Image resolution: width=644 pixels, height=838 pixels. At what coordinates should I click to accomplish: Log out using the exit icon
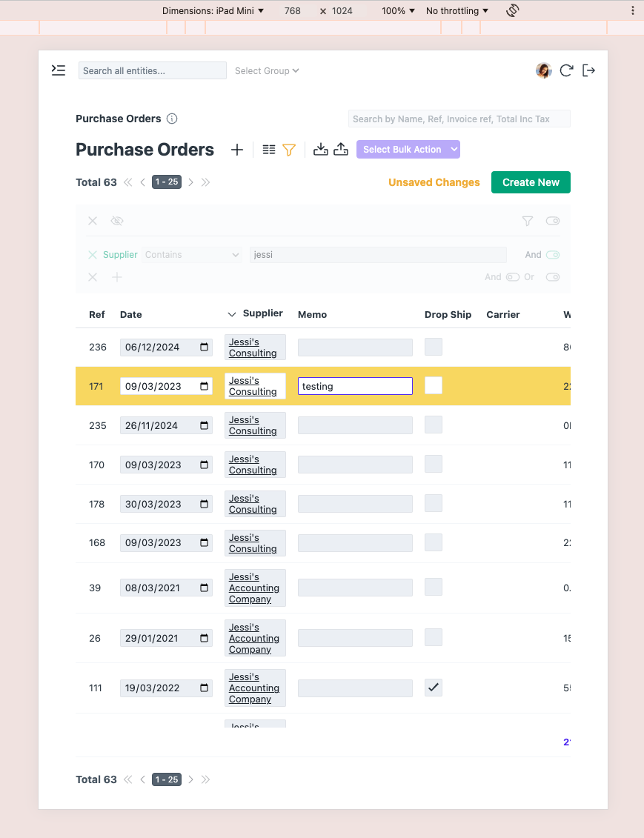pos(588,70)
